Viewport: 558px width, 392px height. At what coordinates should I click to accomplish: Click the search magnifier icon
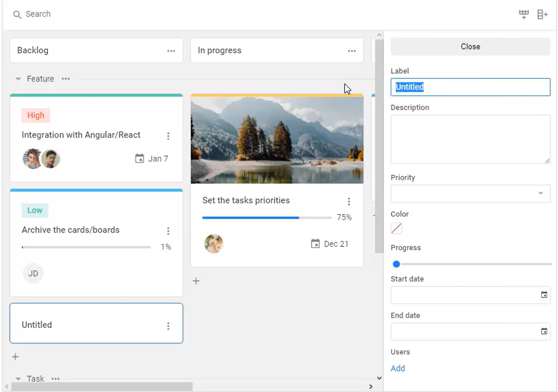point(16,15)
